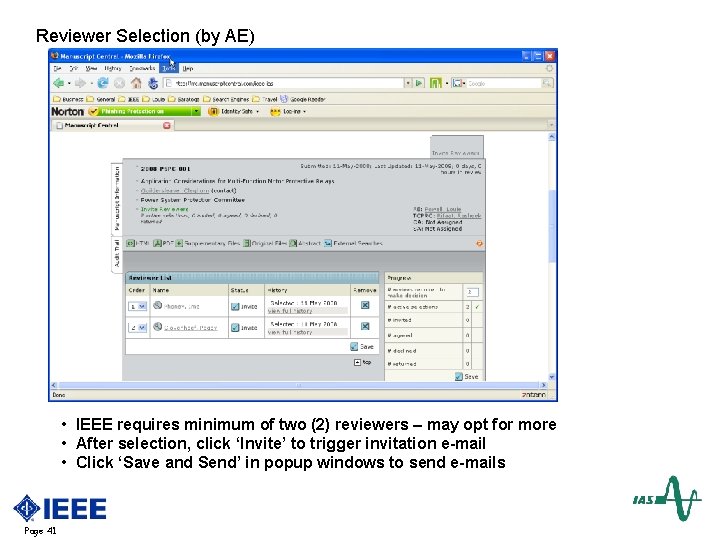720x540 pixels.
Task: Open the Saratoga bookmarks folder
Action: click(184, 99)
